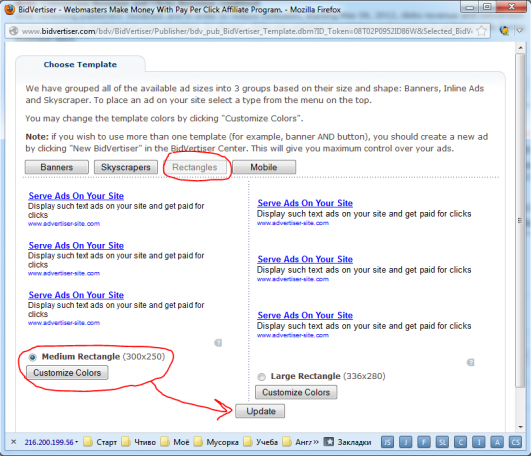Open the Моё bookmarks folder
This screenshot has height=456, width=531.
tap(175, 442)
